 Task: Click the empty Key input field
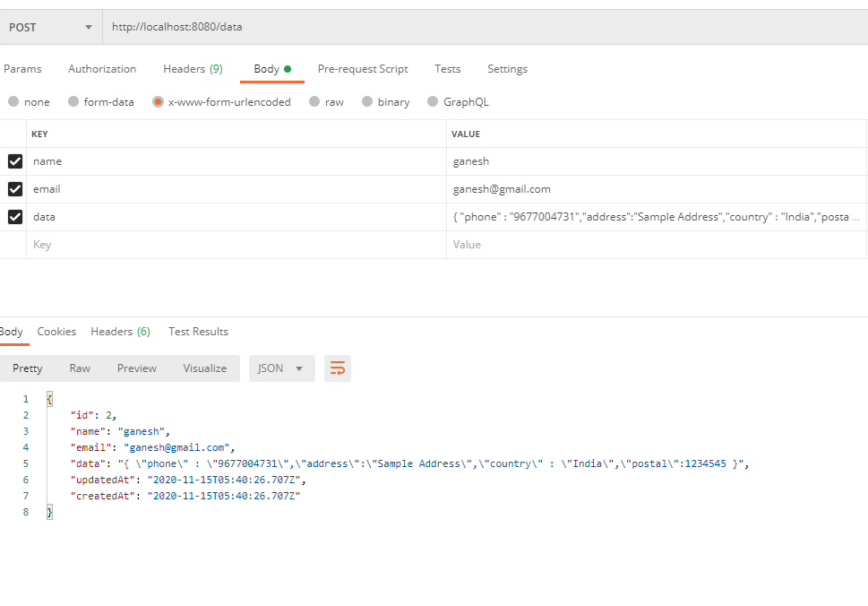pos(236,245)
